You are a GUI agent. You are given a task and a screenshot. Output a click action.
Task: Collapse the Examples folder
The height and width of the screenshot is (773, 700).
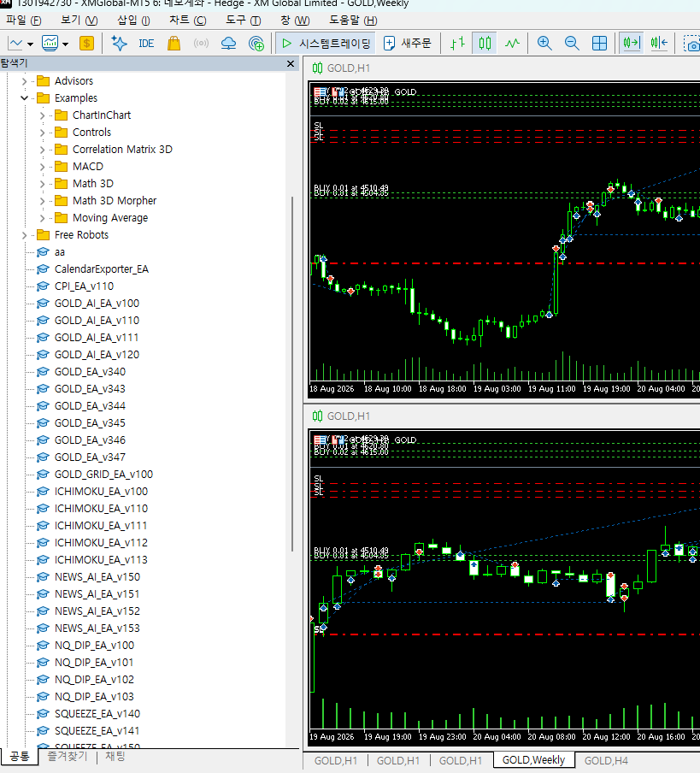tap(24, 98)
